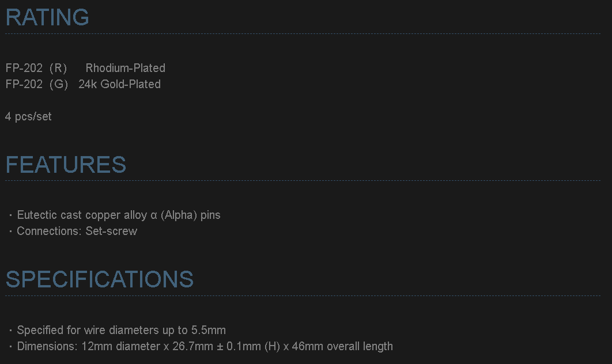Click the Rhodium-Plated text
612x364 pixels.
pos(125,68)
